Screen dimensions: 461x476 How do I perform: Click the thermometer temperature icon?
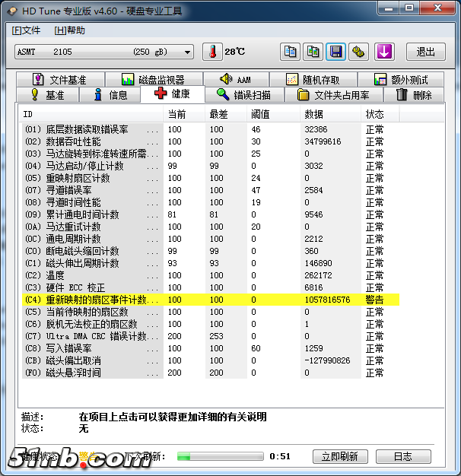pyautogui.click(x=212, y=52)
